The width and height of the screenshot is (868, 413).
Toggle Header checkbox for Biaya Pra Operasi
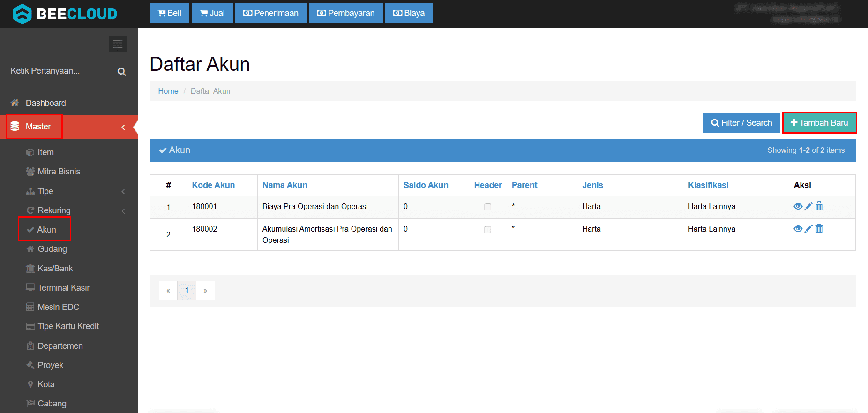487,207
